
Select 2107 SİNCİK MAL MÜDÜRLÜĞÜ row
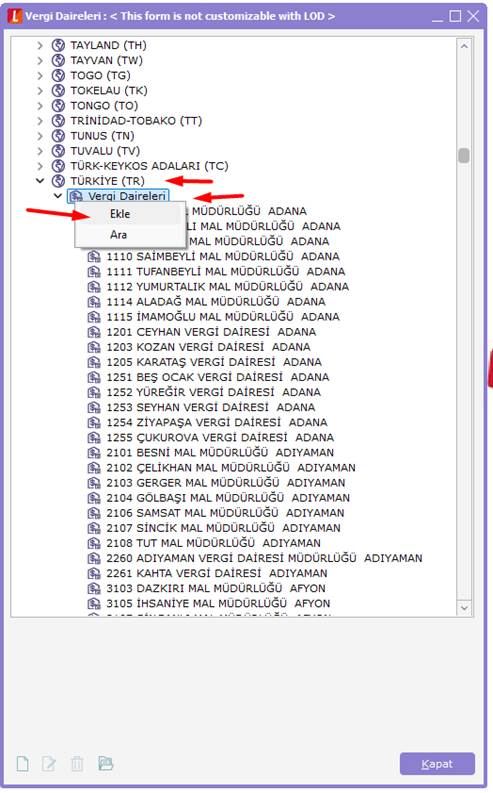point(223,528)
